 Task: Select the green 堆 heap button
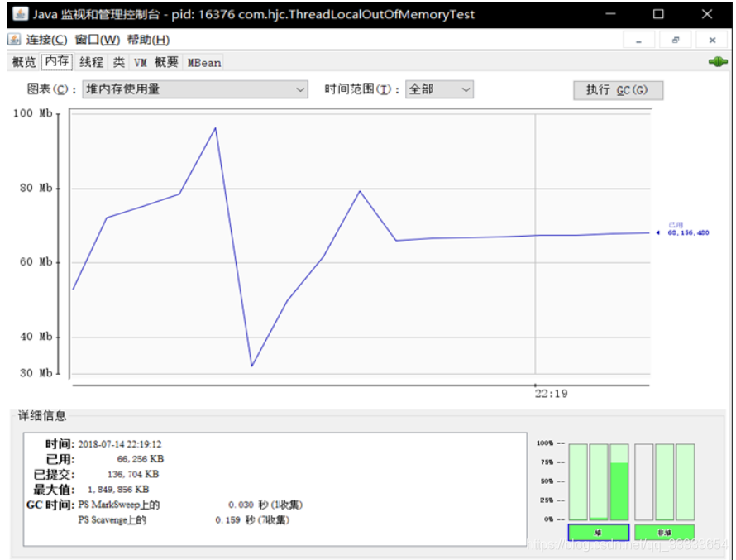tap(599, 533)
